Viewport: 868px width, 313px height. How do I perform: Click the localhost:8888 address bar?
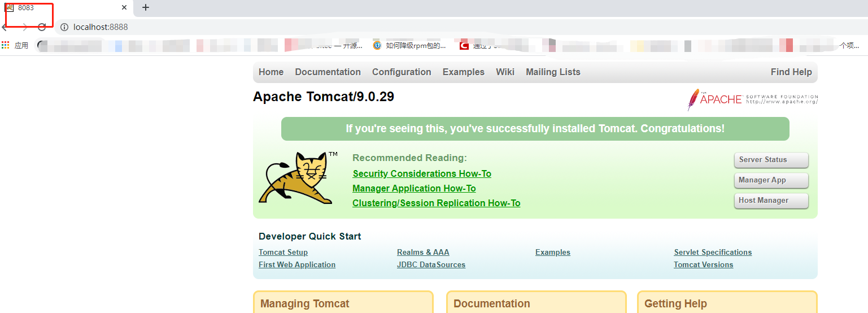tap(460, 27)
